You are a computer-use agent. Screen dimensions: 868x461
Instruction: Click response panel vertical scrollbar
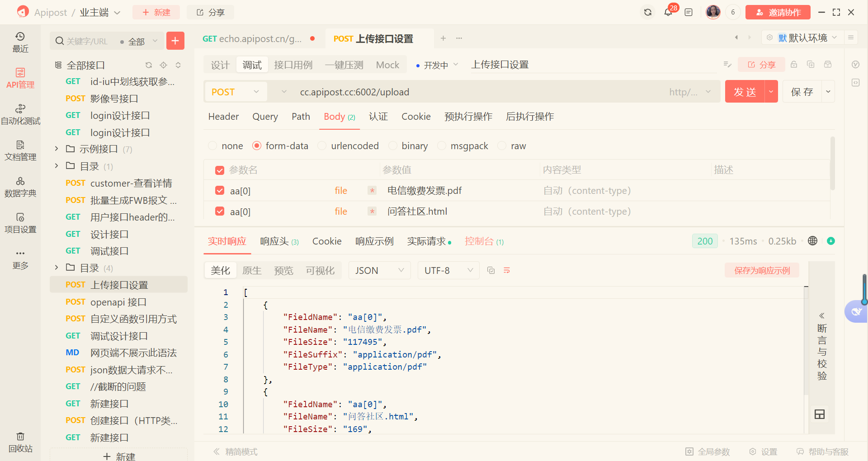click(x=806, y=340)
